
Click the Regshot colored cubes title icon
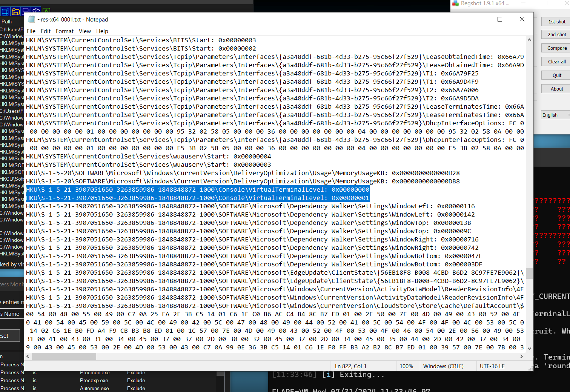point(455,3)
